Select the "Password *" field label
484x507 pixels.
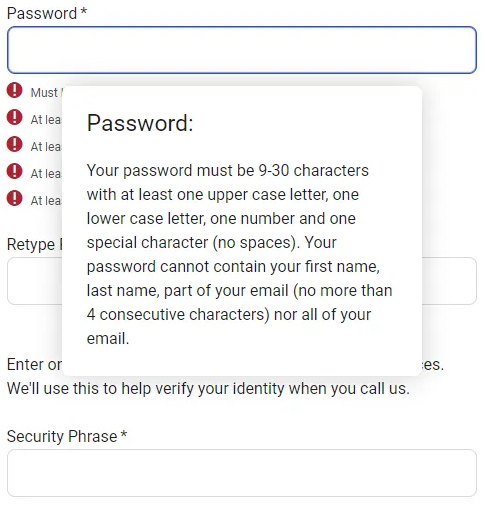point(47,13)
